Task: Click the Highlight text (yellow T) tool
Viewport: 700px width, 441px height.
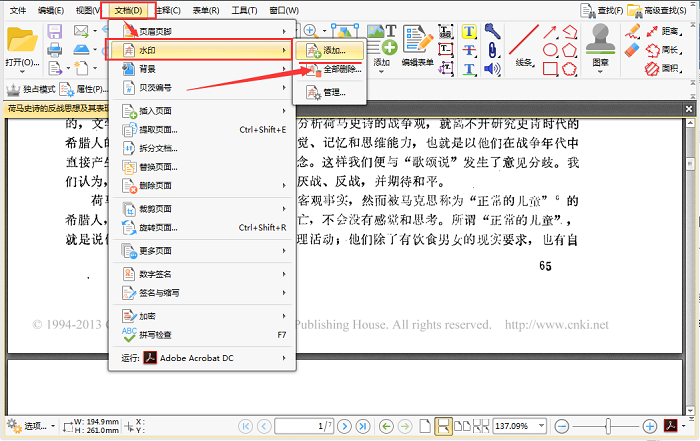Action: (469, 31)
